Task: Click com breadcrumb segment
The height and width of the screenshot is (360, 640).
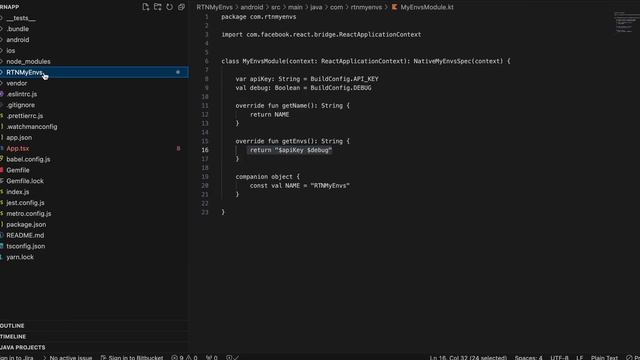Action: point(336,7)
